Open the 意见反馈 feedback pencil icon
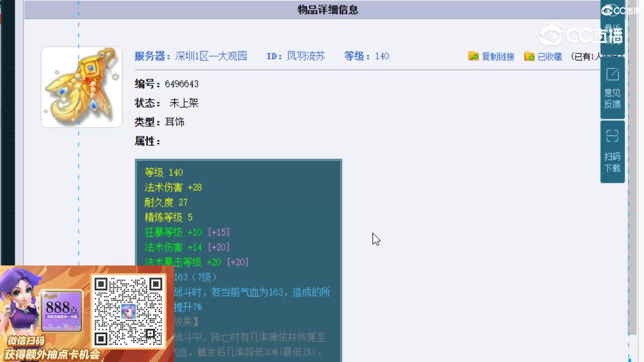644x362 pixels. click(612, 74)
